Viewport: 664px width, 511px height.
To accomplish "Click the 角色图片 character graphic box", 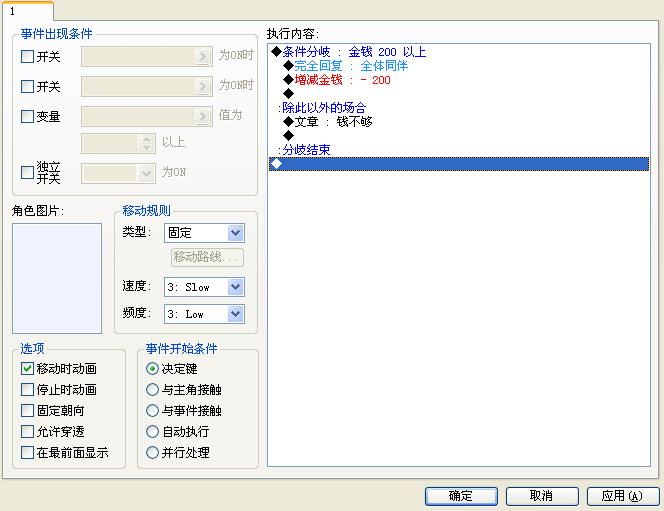I will [x=57, y=278].
